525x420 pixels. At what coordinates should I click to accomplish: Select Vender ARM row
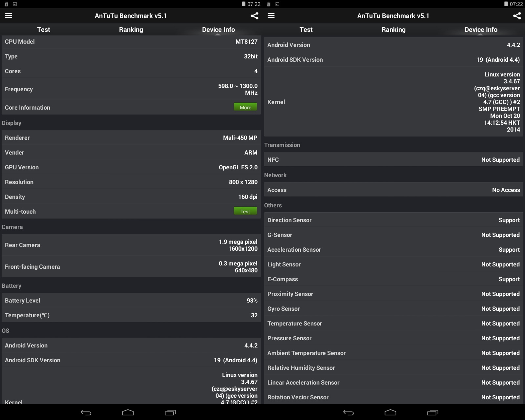[x=131, y=153]
